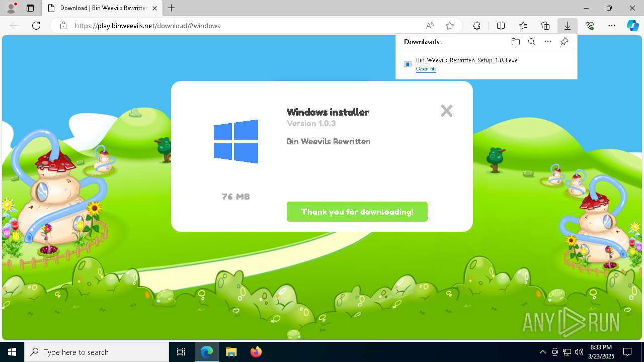Open the downloads folder
Image resolution: width=644 pixels, height=362 pixels.
(515, 42)
